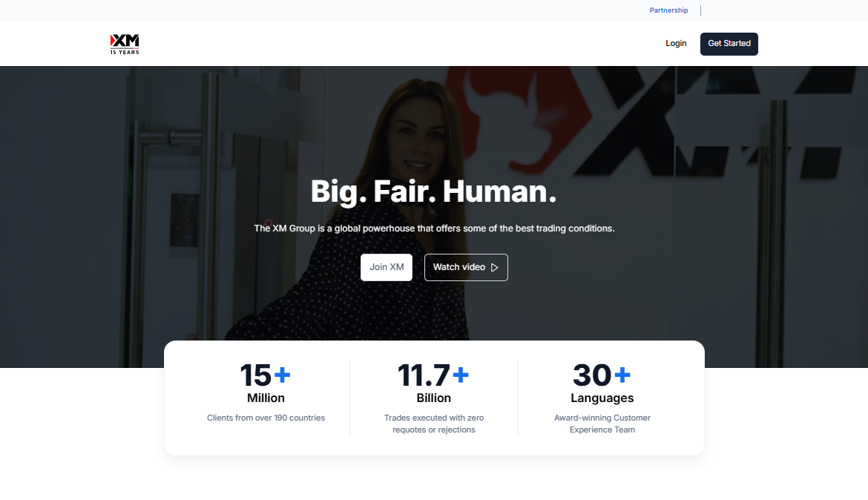
Task: Click the Get Started button
Action: [729, 44]
